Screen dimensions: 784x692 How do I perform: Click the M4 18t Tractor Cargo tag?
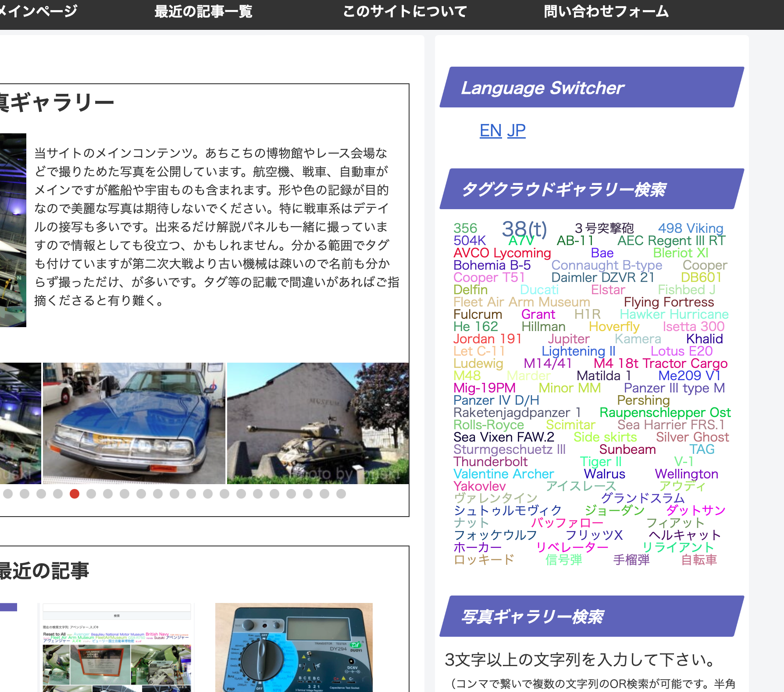660,364
